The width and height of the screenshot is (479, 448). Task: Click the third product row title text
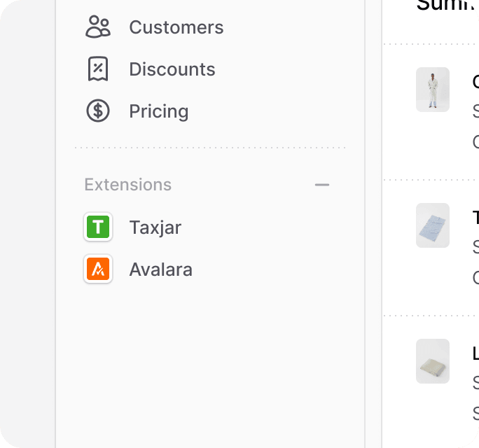tap(475, 353)
